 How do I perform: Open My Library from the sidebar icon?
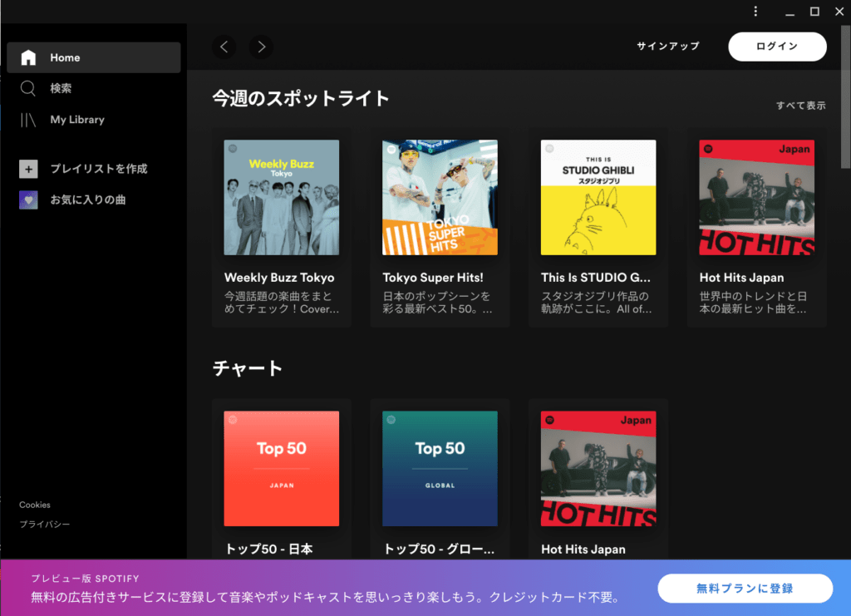tap(28, 120)
